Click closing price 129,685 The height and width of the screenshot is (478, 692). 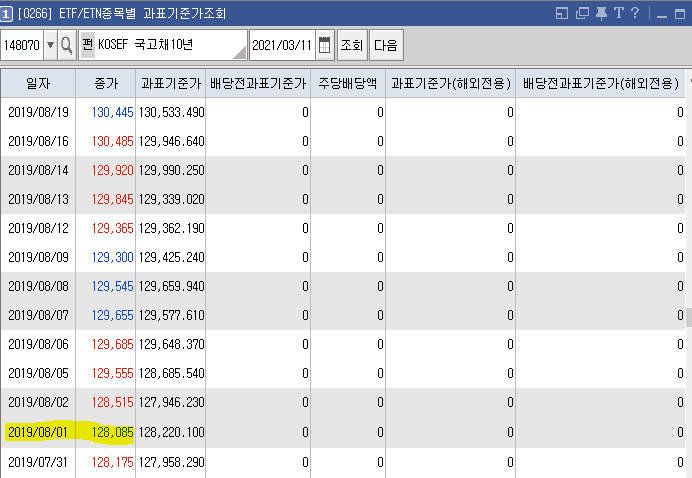coord(112,344)
